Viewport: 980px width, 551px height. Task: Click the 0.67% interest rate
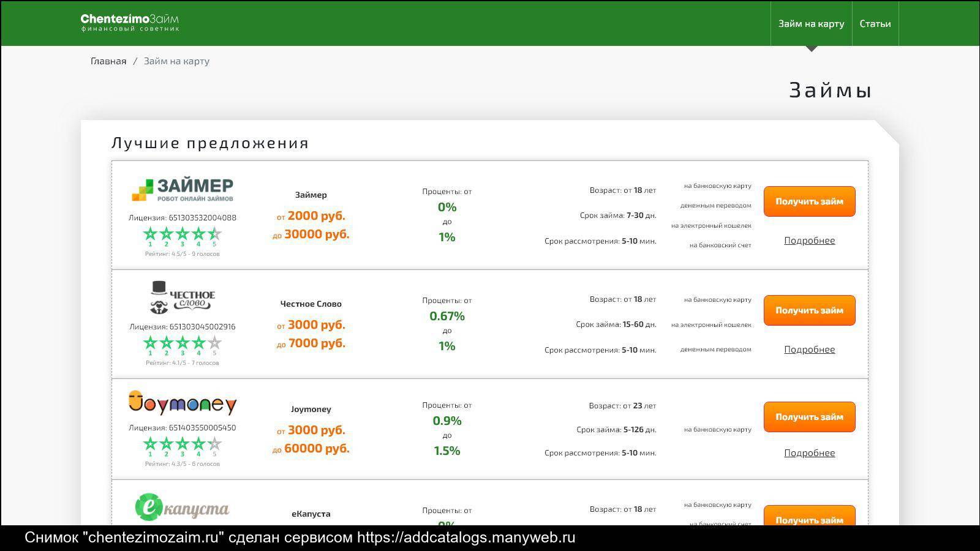tap(447, 316)
